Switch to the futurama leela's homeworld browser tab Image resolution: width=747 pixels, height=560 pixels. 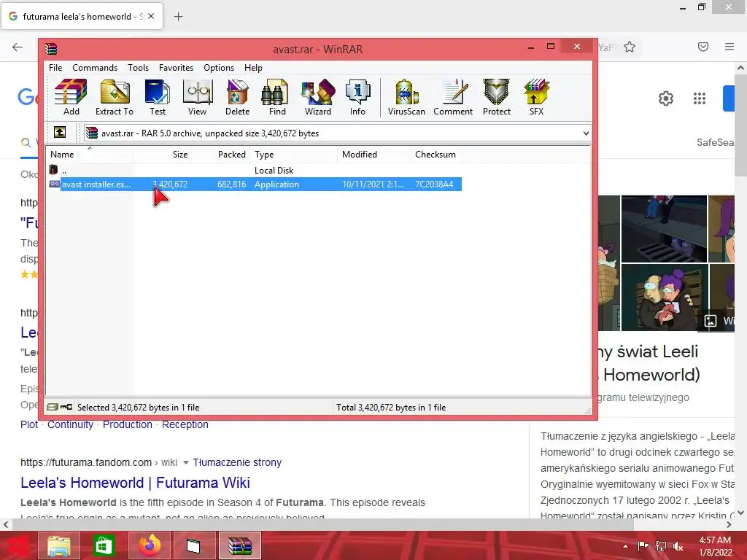pos(82,16)
